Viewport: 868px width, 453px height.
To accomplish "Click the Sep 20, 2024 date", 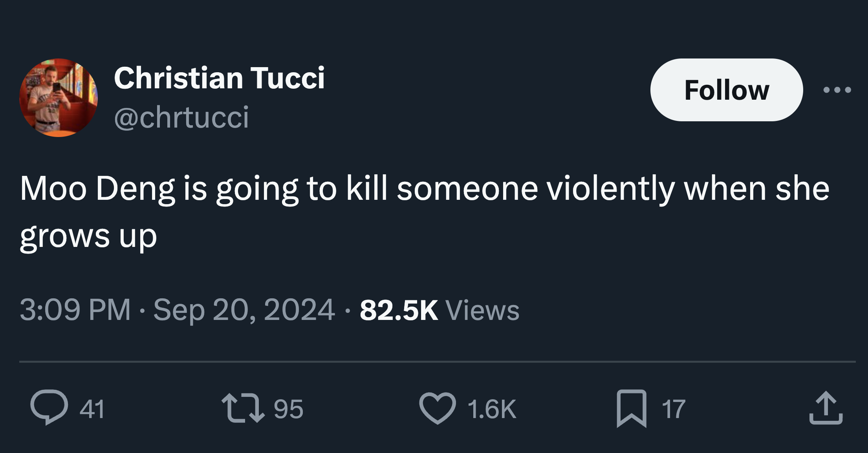I will click(x=244, y=310).
